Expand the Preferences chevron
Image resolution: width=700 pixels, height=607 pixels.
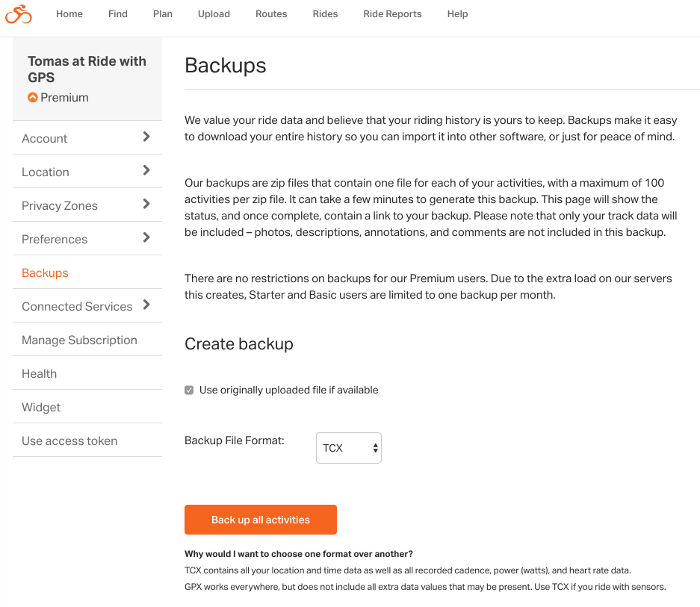pos(146,237)
